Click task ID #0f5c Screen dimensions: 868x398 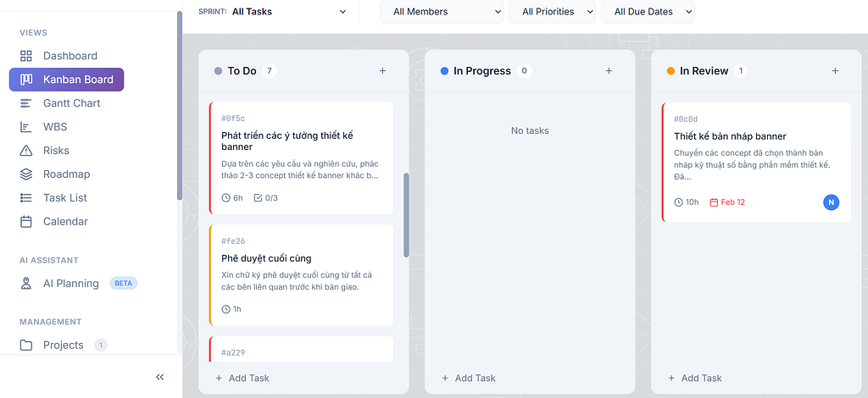pos(233,119)
